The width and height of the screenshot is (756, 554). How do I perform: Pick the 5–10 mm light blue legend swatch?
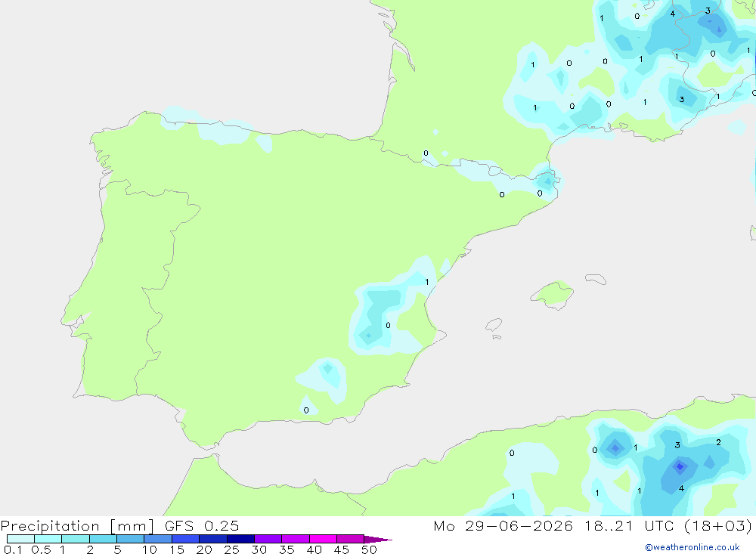(130, 539)
